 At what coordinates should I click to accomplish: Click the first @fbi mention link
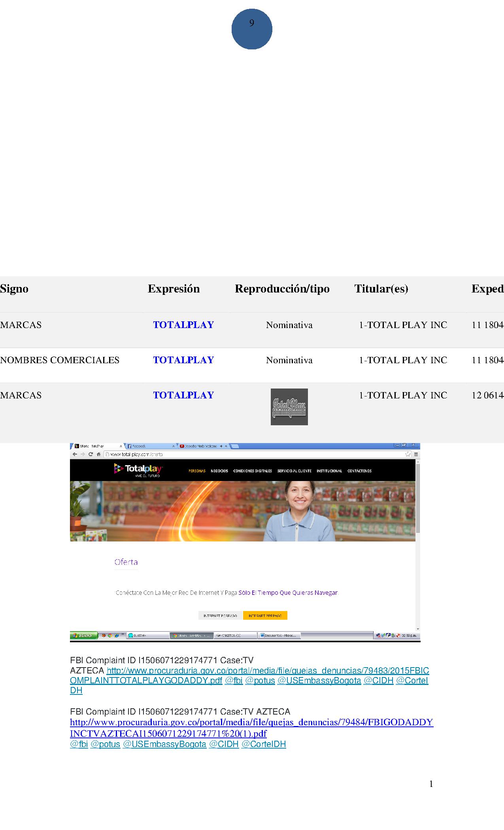coord(234,681)
